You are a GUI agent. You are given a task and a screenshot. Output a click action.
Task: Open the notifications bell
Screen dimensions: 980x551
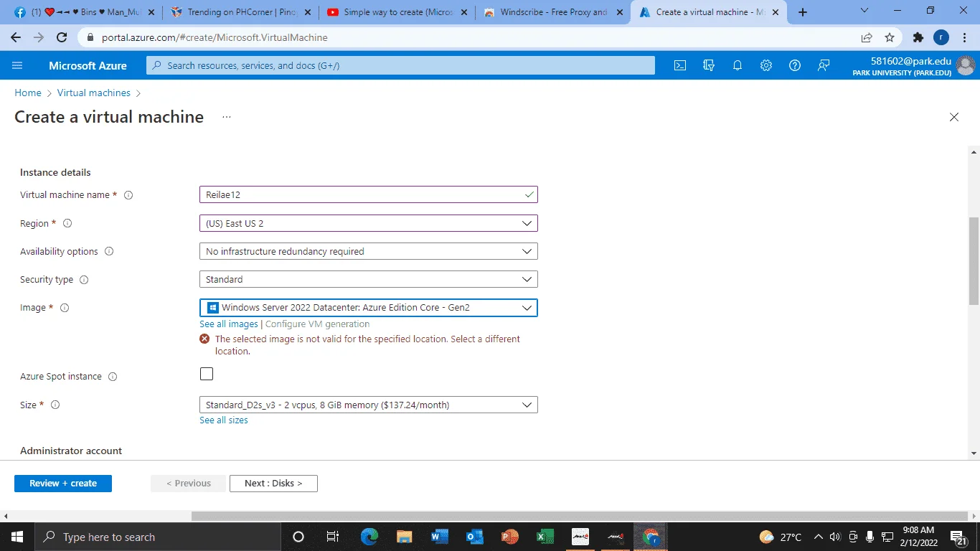738,65
